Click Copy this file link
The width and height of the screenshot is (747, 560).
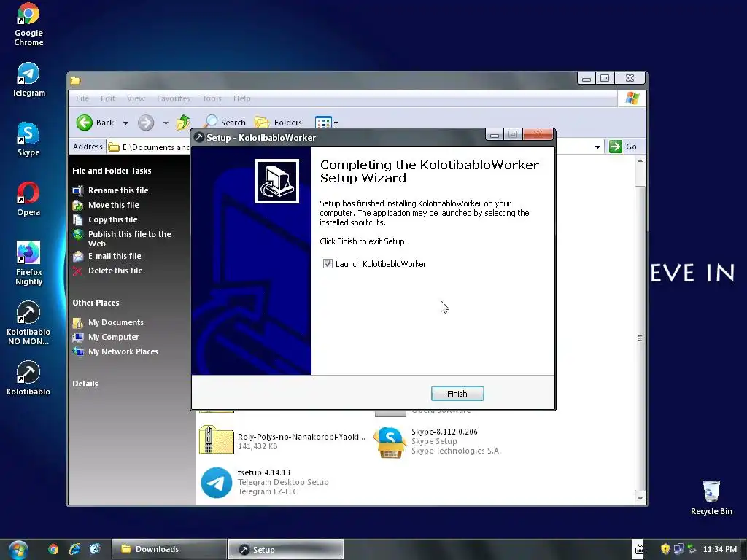pos(113,219)
